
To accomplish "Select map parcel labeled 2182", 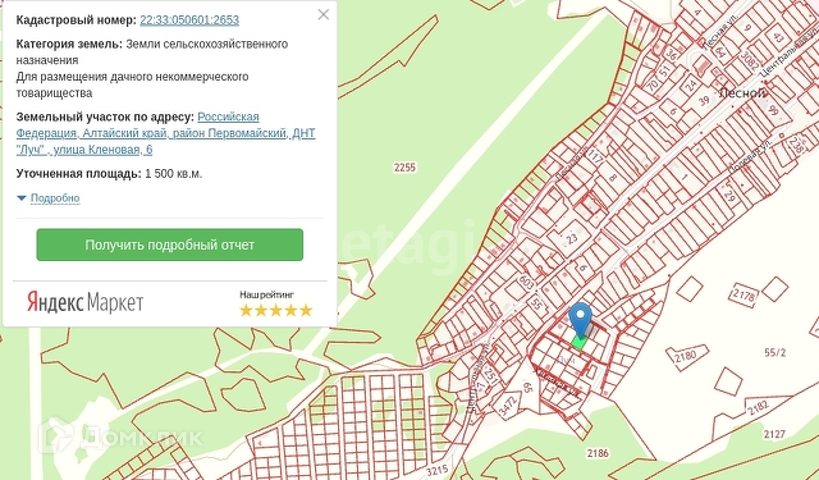I will 757,407.
